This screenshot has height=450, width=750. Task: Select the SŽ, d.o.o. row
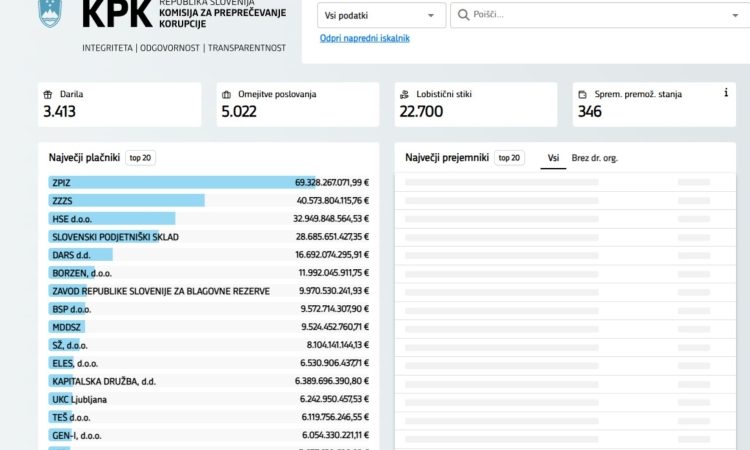click(x=209, y=345)
